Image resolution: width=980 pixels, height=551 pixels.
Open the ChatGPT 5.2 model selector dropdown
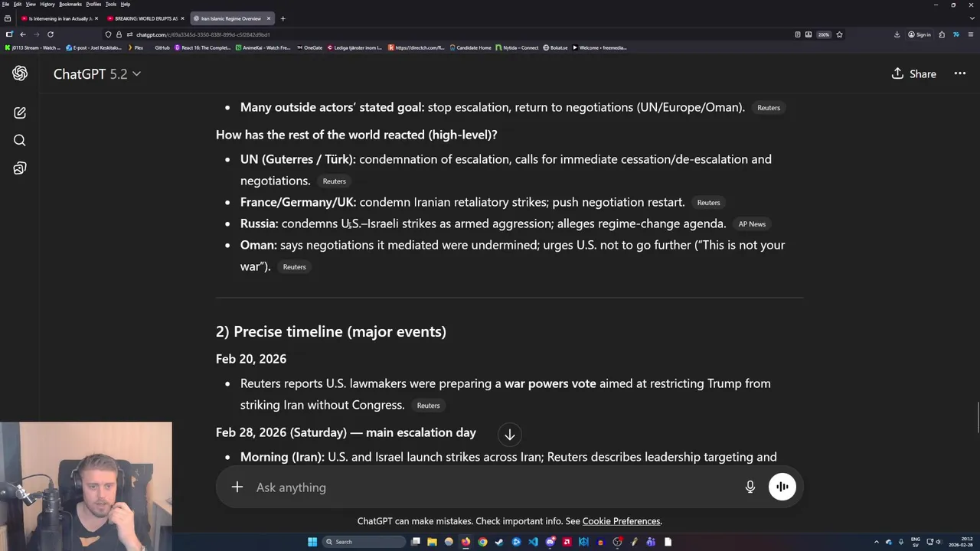click(x=97, y=73)
